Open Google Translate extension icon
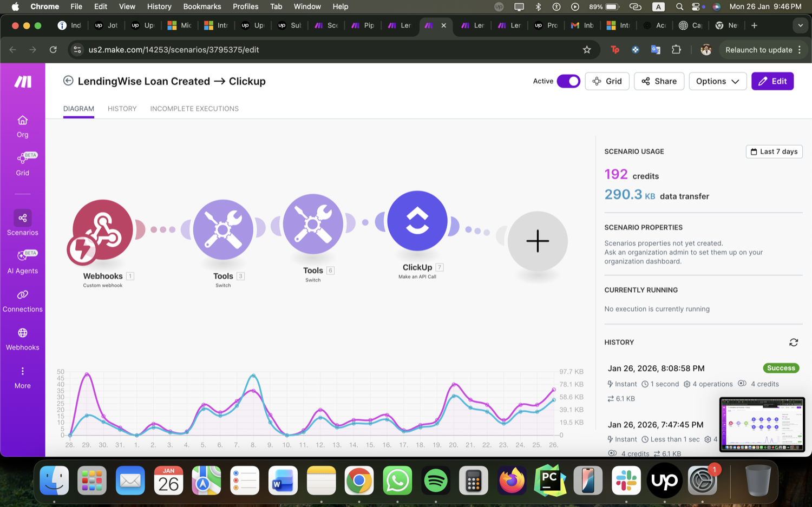 coord(656,50)
